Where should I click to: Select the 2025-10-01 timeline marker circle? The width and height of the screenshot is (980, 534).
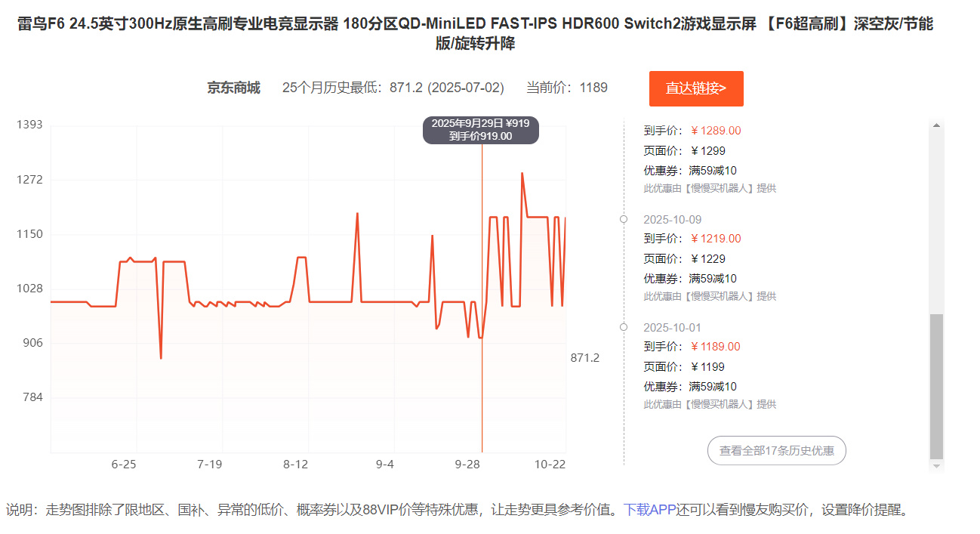[x=624, y=327]
